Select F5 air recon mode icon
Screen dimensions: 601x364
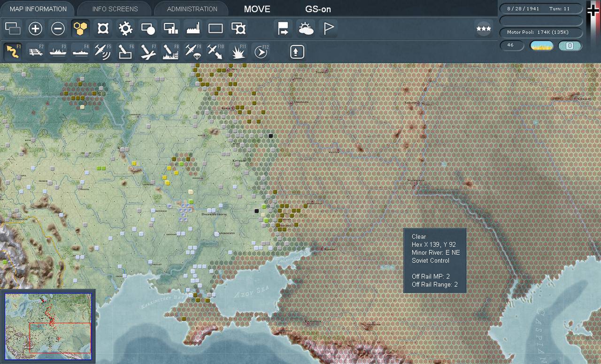[x=103, y=51]
